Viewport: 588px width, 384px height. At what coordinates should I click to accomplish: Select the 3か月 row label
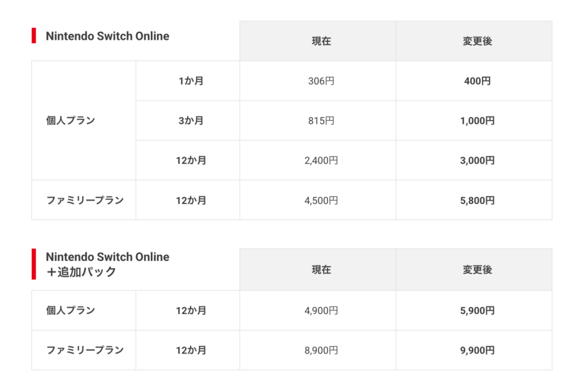tap(191, 121)
